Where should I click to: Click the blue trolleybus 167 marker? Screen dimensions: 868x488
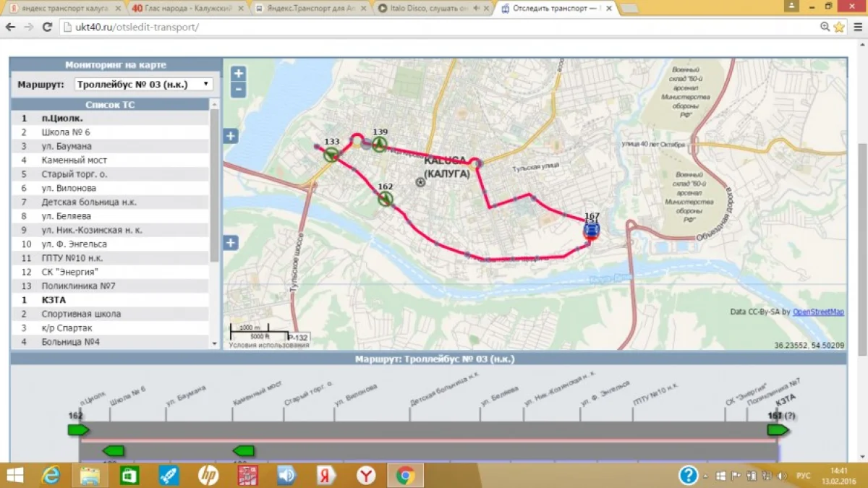(x=592, y=231)
